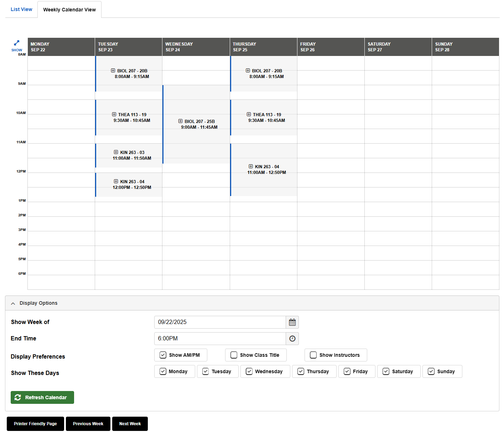Screen dimensions: 504x432
Task: Select the Weekly Calendar View tab
Action: (x=69, y=9)
